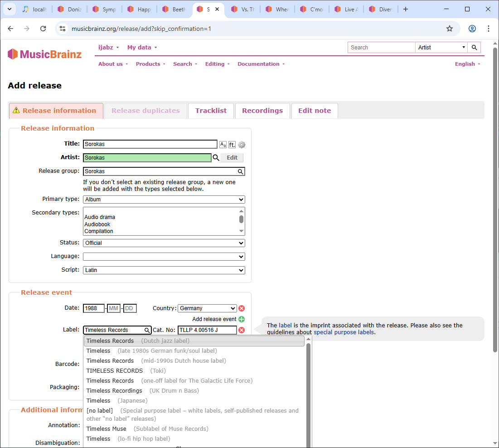499x448 pixels.
Task: Click the Release group search magnifier
Action: pyautogui.click(x=241, y=171)
